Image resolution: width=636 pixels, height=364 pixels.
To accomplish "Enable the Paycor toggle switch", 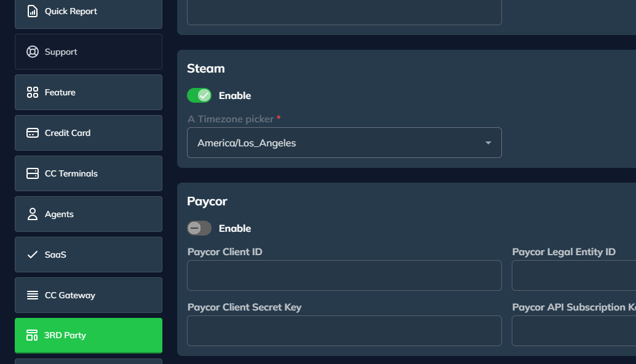I will pos(199,228).
